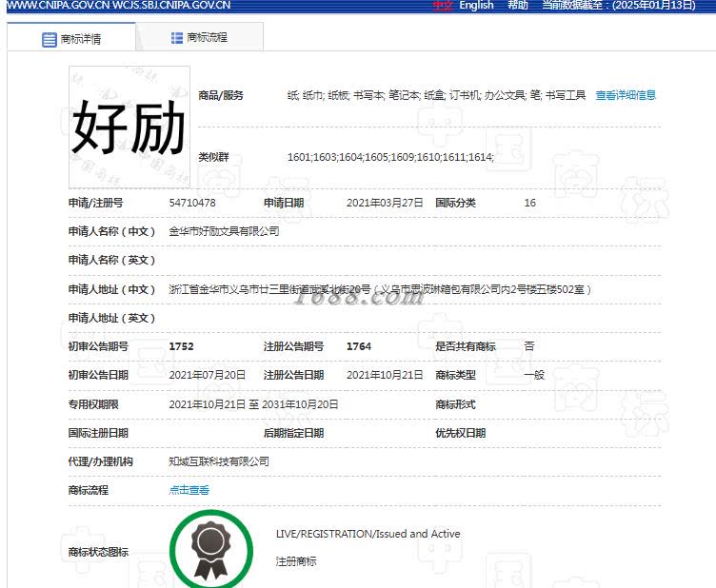Click the 商品/服务 field label
This screenshot has height=588, width=716.
(221, 95)
